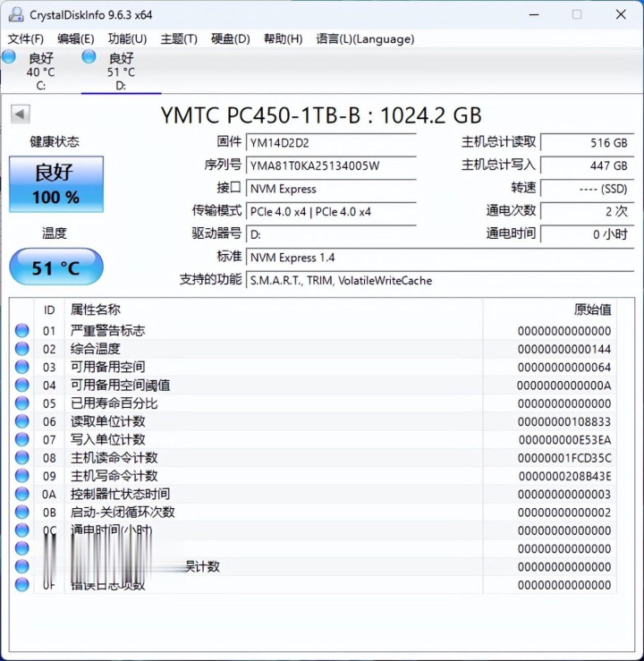Select the 主机读命令计数 attribute row
Viewport: 644px width, 661px height.
click(313, 457)
